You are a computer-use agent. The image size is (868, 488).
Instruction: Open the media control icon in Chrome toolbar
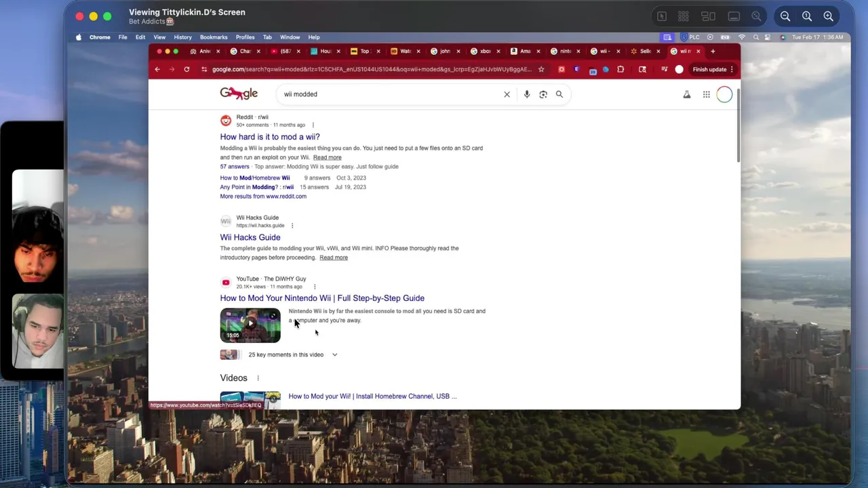[664, 69]
